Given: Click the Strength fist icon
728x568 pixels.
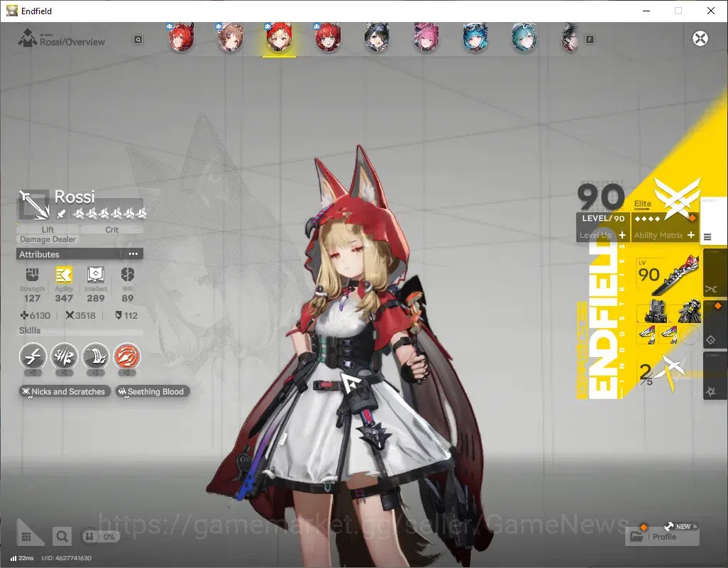Looking at the screenshot, I should 32,275.
